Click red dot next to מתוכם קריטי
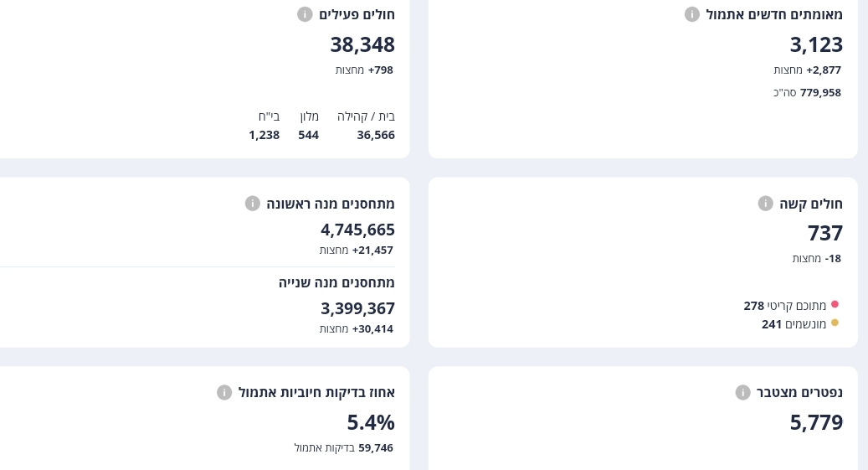This screenshot has width=868, height=470. pyautogui.click(x=835, y=305)
